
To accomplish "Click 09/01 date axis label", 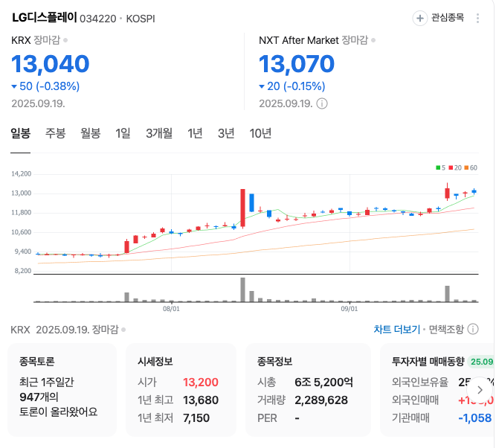I will click(350, 309).
